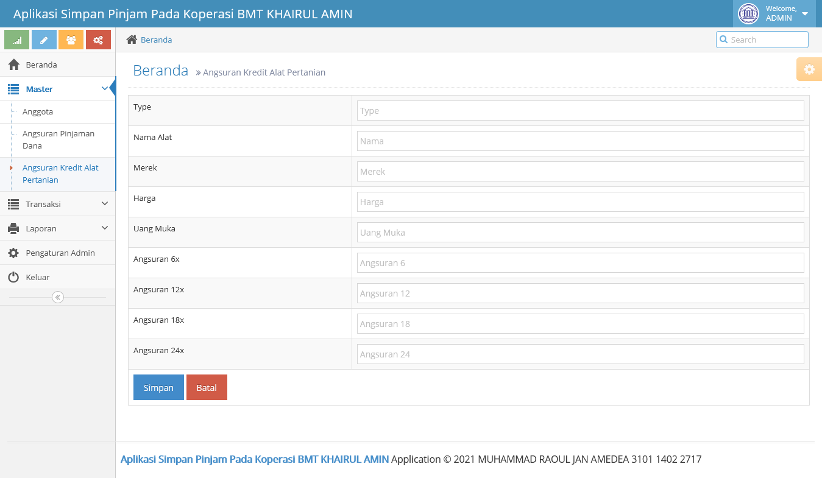Screen dimensions: 822x478
Task: Focus the Nama Alat input field
Action: tap(580, 141)
